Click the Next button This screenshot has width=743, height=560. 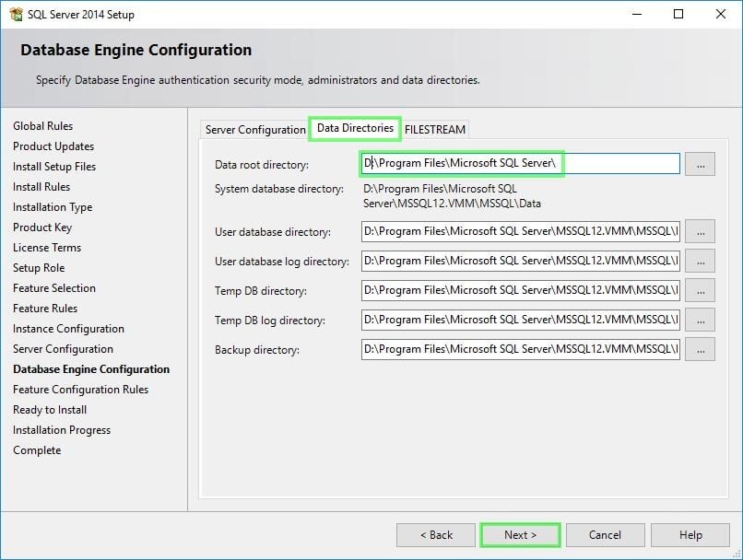520,535
